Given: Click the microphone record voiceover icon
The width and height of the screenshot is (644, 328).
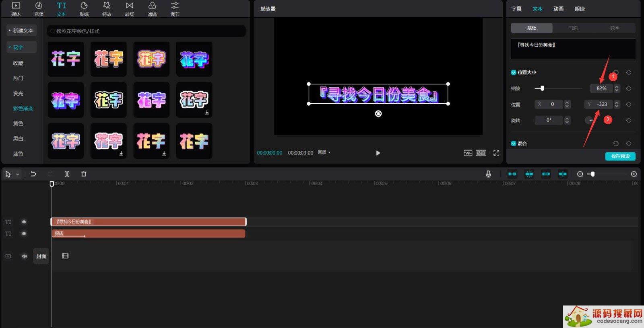Looking at the screenshot, I should [x=488, y=174].
